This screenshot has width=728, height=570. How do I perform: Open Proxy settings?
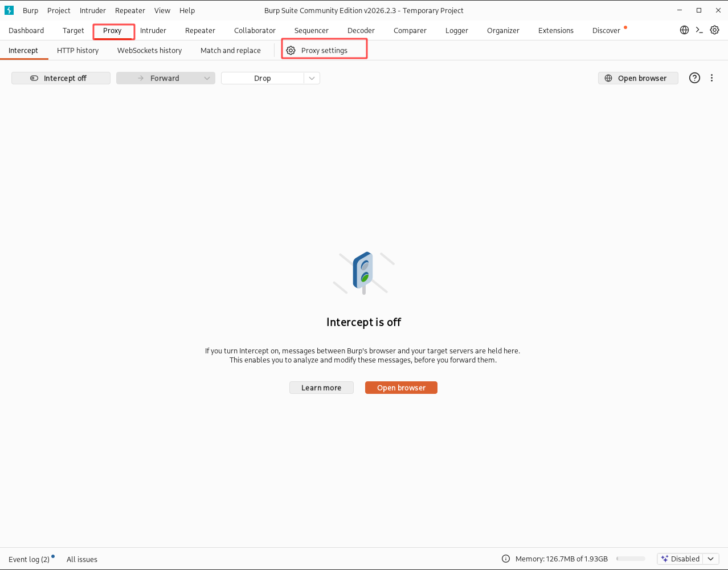tap(324, 50)
